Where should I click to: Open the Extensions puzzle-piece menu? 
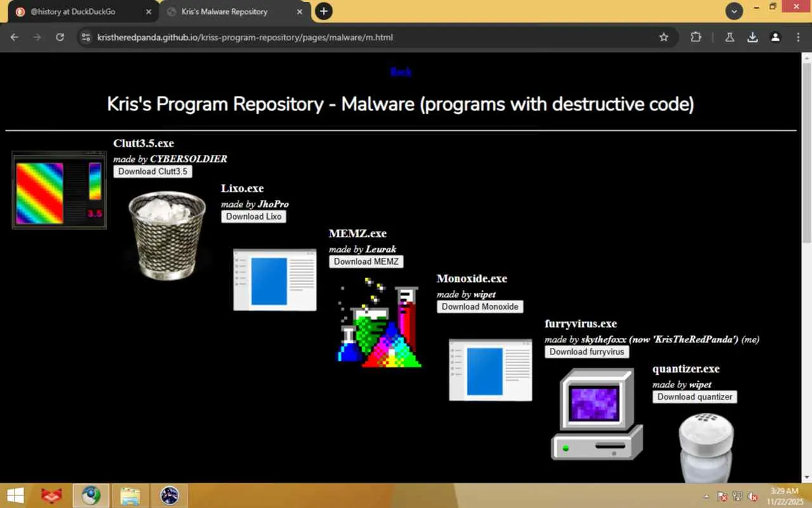[696, 37]
